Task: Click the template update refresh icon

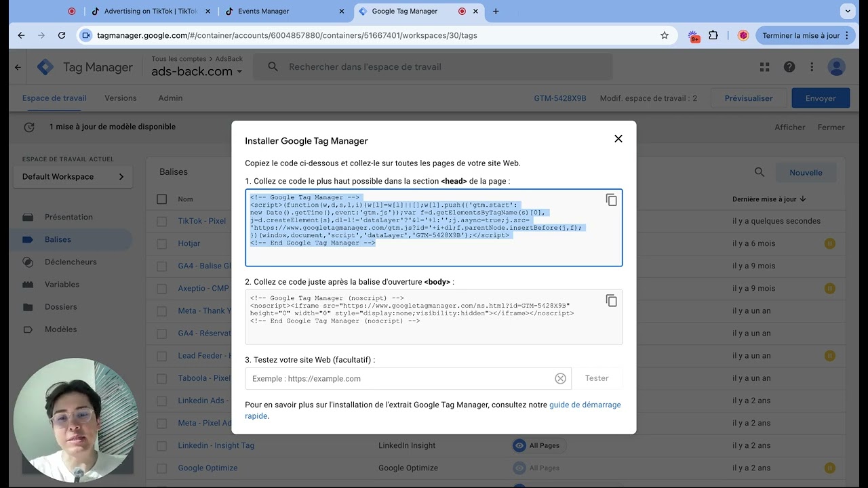Action: coord(28,127)
